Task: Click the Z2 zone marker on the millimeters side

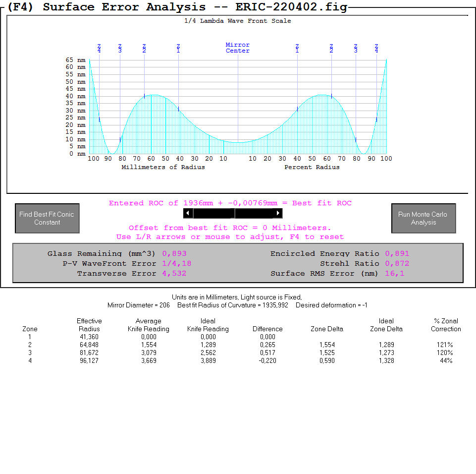Action: (144, 48)
